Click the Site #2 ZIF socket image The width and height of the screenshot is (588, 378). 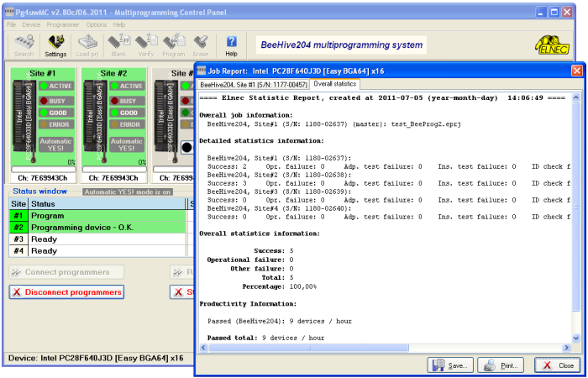pyautogui.click(x=95, y=121)
